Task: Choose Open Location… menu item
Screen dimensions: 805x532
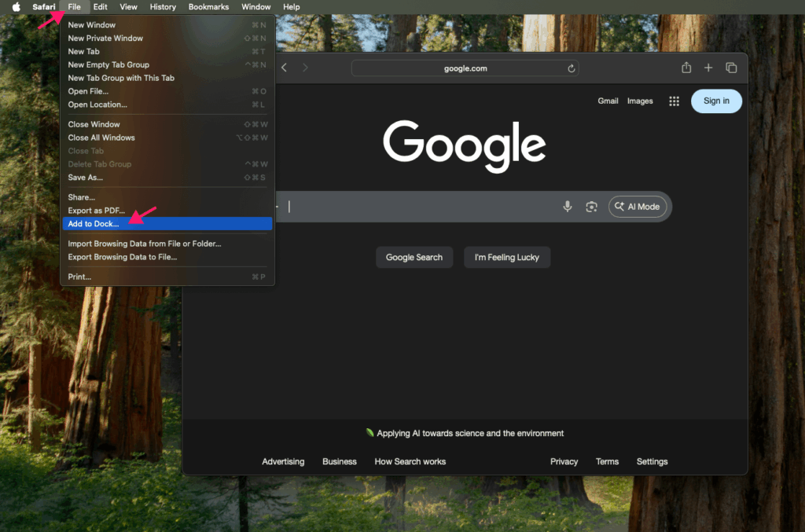Action: point(167,105)
